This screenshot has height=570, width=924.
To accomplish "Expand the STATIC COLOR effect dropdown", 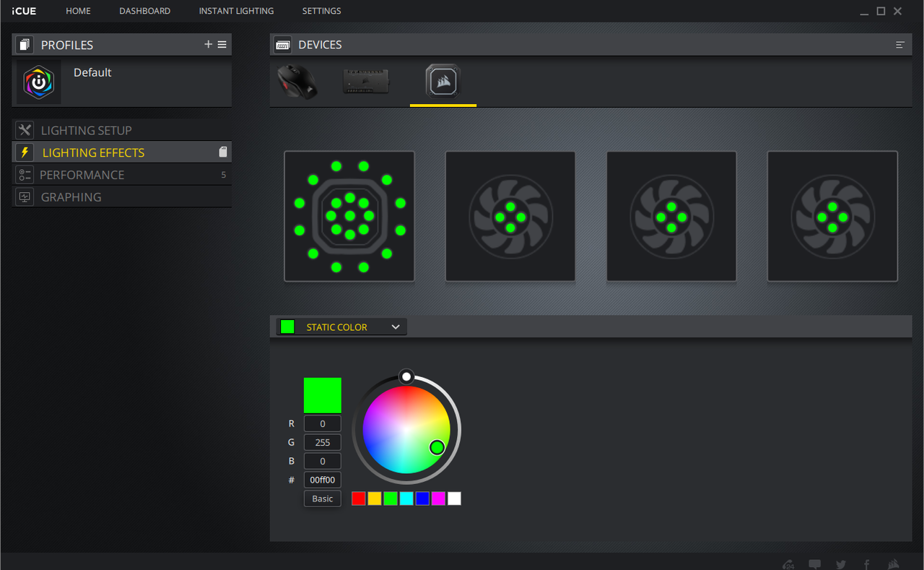I will pyautogui.click(x=341, y=327).
